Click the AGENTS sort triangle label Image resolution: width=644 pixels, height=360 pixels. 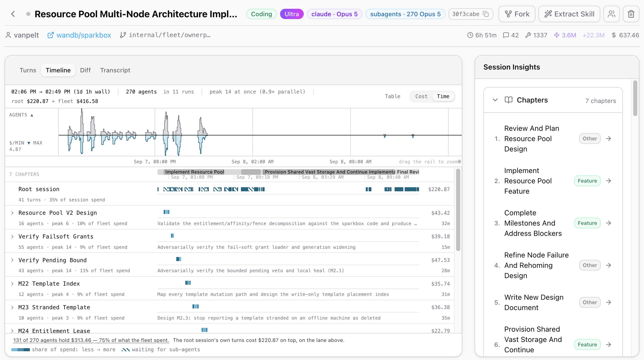pyautogui.click(x=21, y=115)
